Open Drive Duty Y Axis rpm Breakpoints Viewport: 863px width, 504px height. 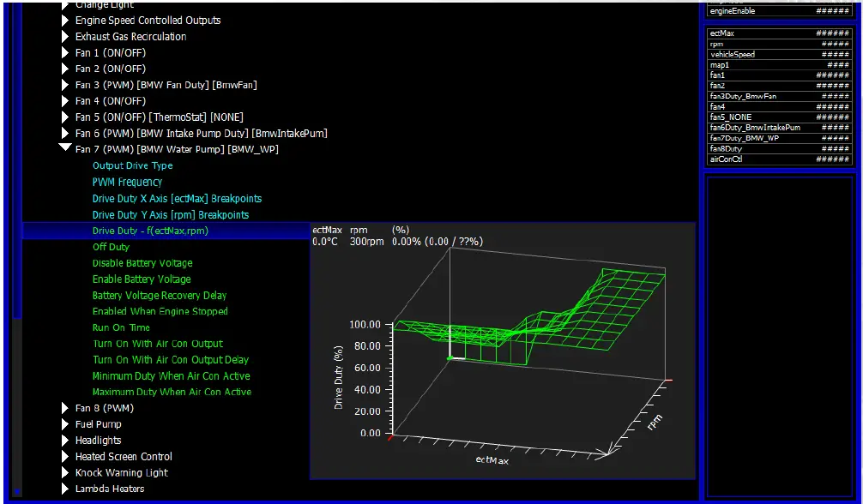[171, 214]
